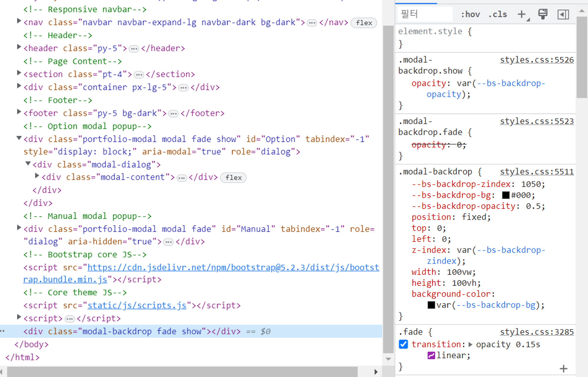Expand the header py-5 element
This screenshot has height=377, width=588.
(19, 47)
